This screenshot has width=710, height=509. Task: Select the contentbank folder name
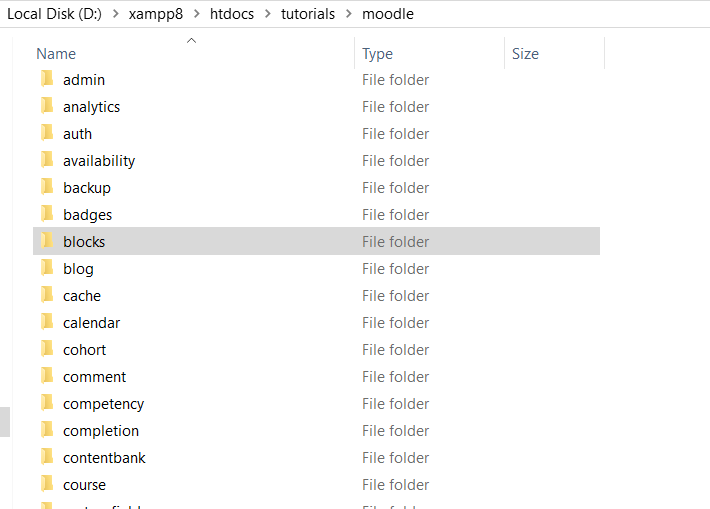click(104, 458)
